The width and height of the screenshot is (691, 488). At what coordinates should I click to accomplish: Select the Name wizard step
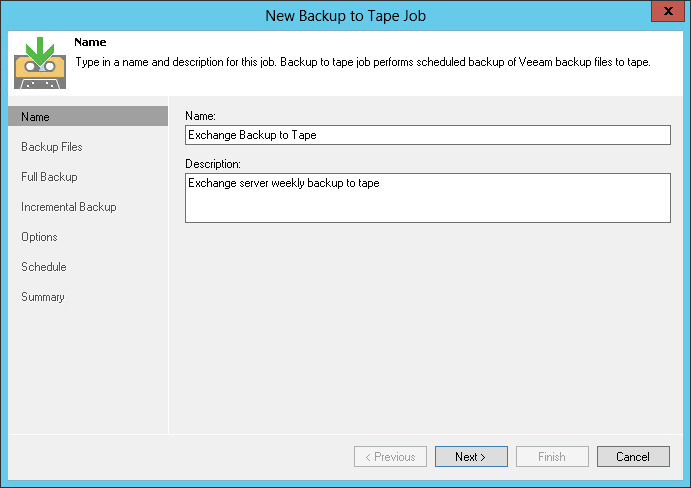pos(35,117)
